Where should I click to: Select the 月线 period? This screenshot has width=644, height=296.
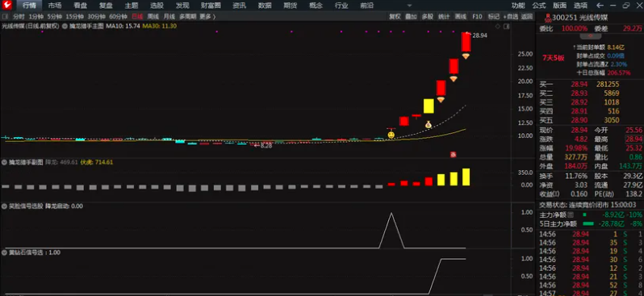169,17
